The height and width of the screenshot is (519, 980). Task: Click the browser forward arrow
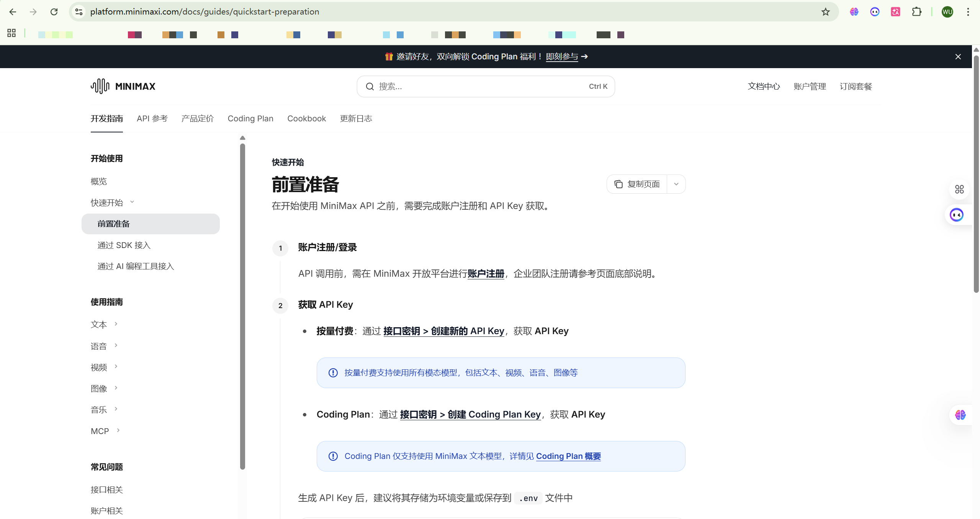coord(33,12)
